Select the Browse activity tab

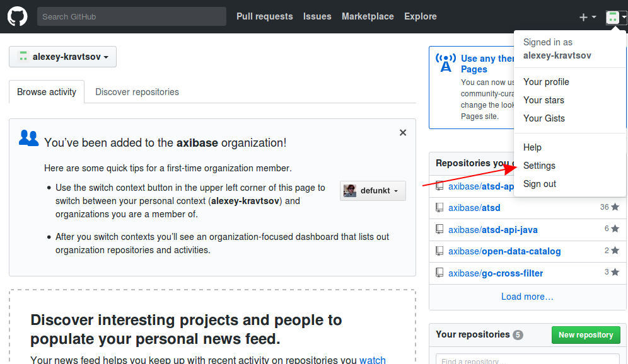pyautogui.click(x=47, y=91)
